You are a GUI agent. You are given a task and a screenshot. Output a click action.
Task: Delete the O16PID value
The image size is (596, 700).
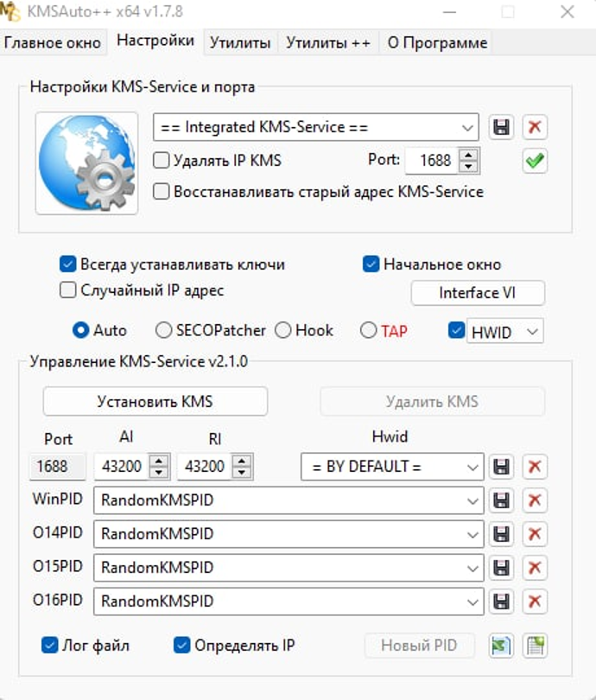click(535, 601)
